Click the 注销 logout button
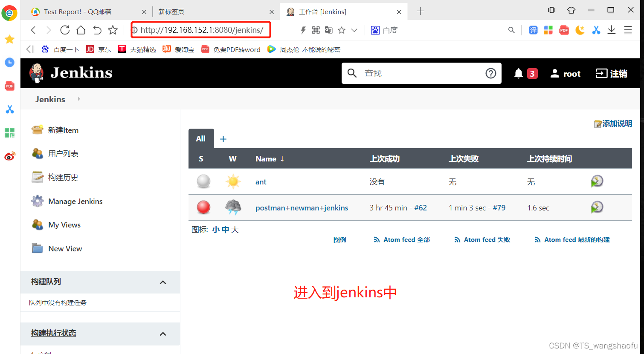The image size is (644, 354). point(612,74)
